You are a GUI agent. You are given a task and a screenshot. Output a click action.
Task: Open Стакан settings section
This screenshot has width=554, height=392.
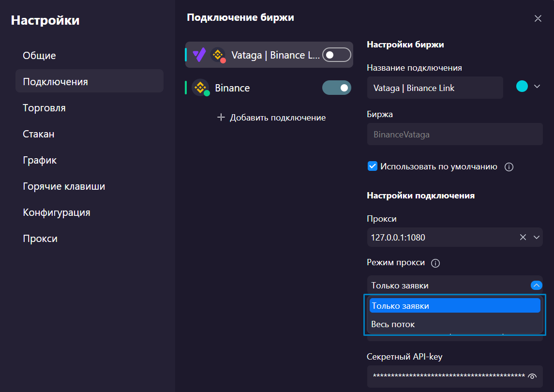[90, 134]
